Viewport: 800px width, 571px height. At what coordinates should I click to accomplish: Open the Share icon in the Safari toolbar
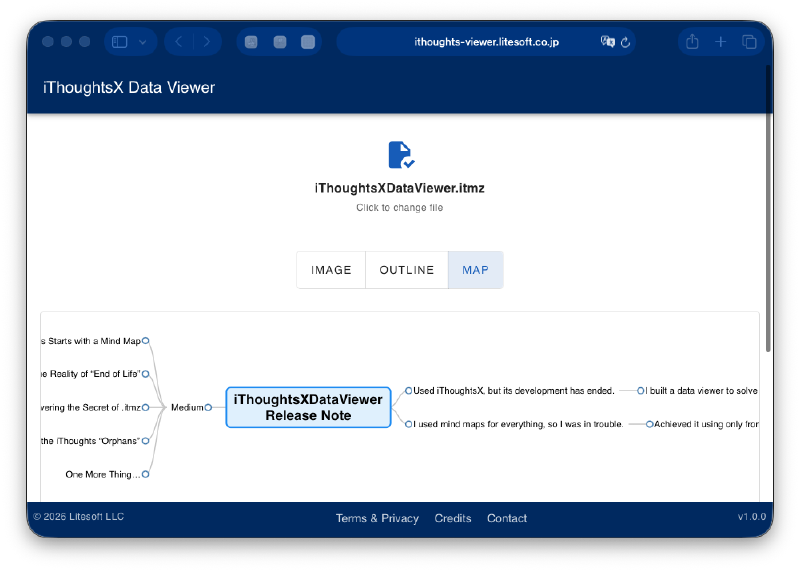[x=692, y=41]
